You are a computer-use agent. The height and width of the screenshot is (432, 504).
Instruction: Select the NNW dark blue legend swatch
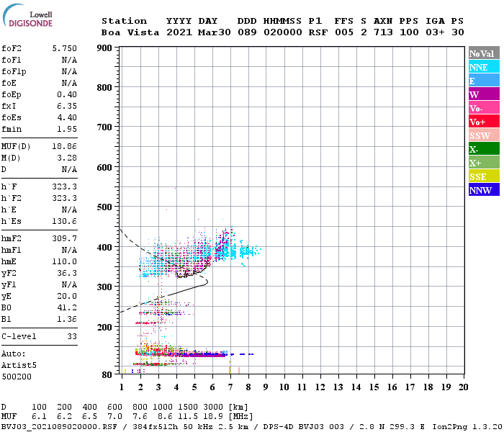[x=484, y=189]
